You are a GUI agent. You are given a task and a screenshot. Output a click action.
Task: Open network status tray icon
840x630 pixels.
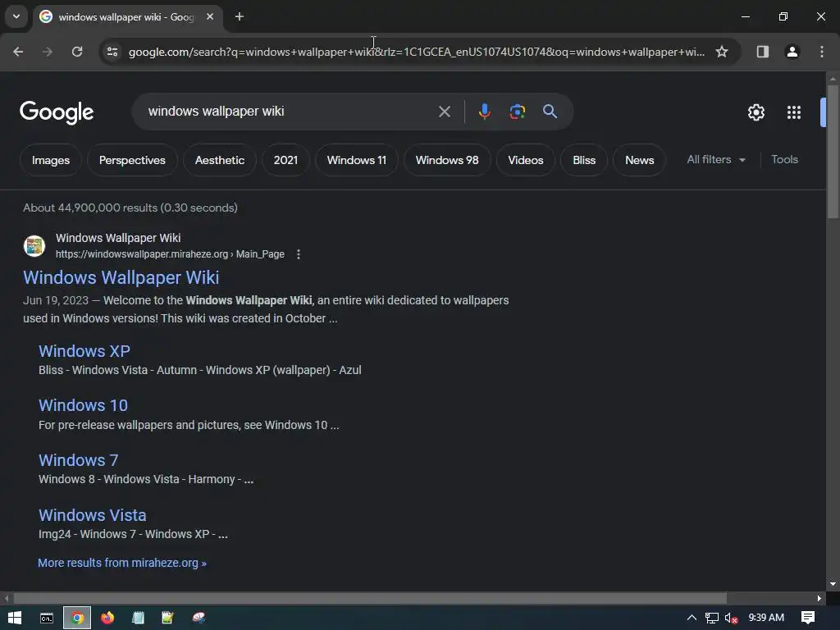click(711, 618)
